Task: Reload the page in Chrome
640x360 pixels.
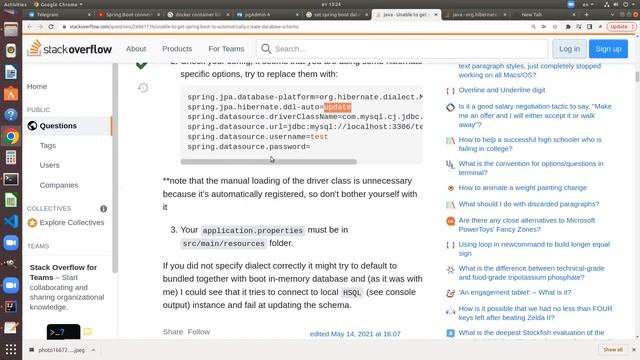Action: click(51, 27)
